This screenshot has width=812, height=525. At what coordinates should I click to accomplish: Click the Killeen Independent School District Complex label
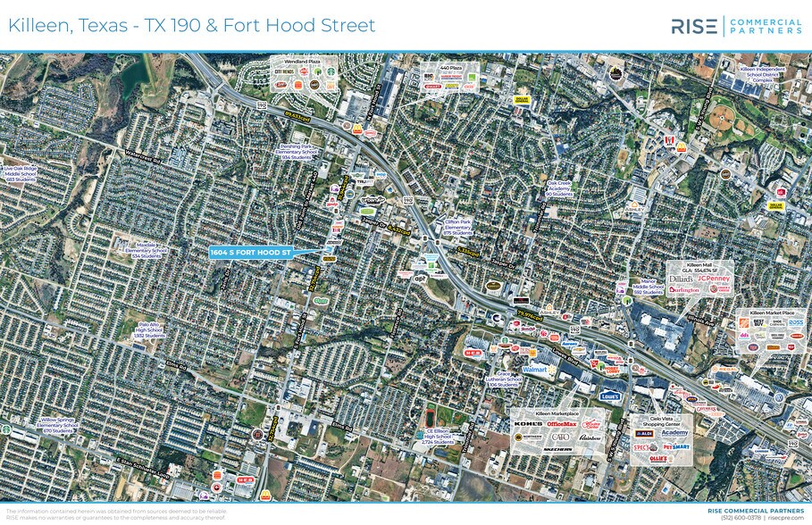[762, 75]
